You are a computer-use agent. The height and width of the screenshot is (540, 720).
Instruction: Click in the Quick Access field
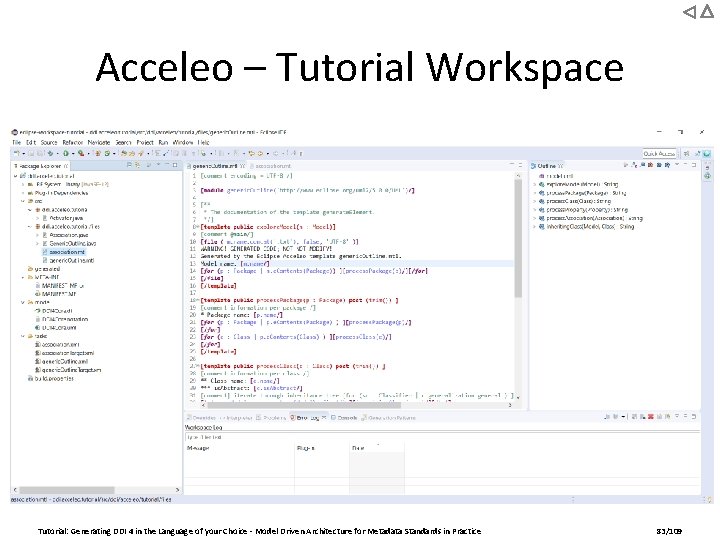coord(659,153)
